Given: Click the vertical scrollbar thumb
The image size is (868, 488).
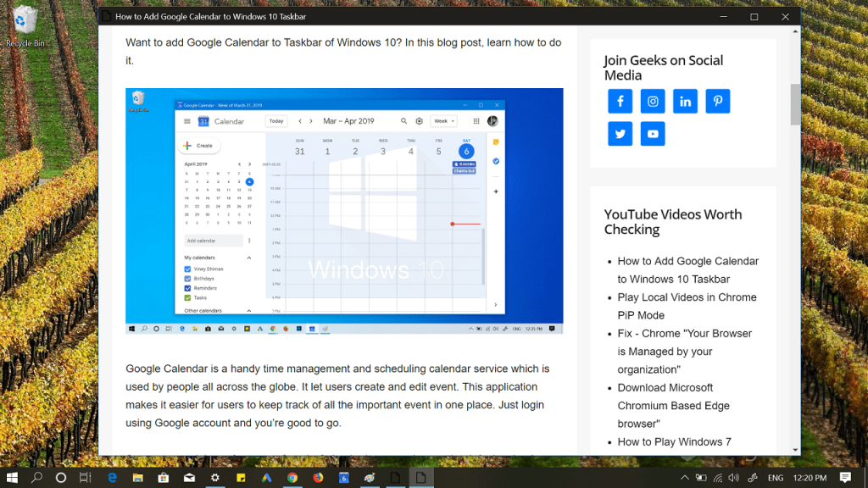Looking at the screenshot, I should coord(795,104).
